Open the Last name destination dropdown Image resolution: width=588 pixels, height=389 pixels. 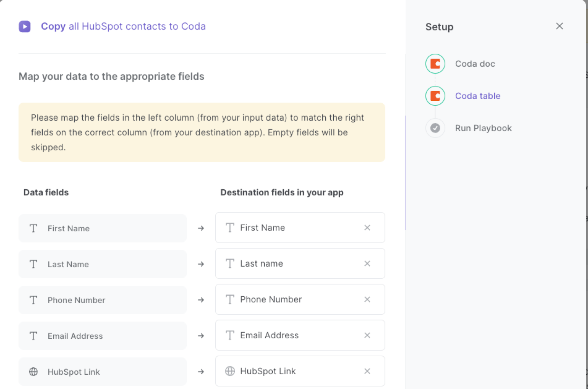click(300, 264)
